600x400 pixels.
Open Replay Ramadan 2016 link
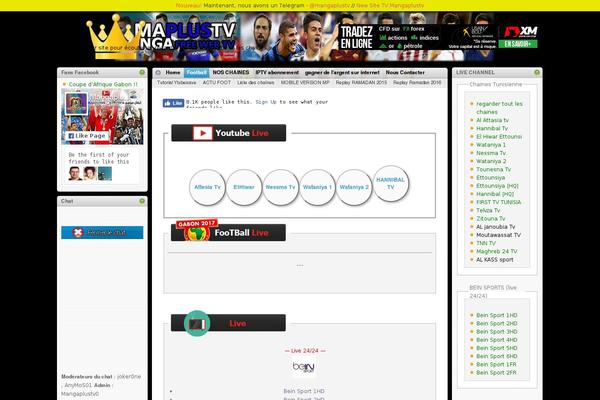pos(417,83)
